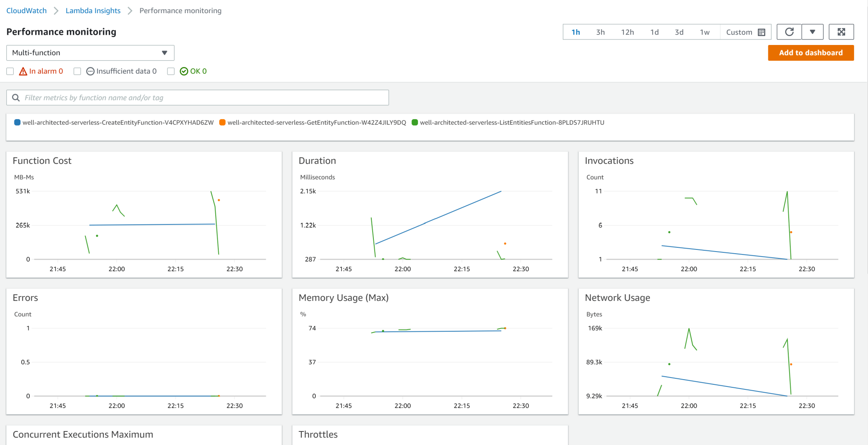The width and height of the screenshot is (868, 445).
Task: Click the In alarm warning triangle icon
Action: (x=23, y=71)
